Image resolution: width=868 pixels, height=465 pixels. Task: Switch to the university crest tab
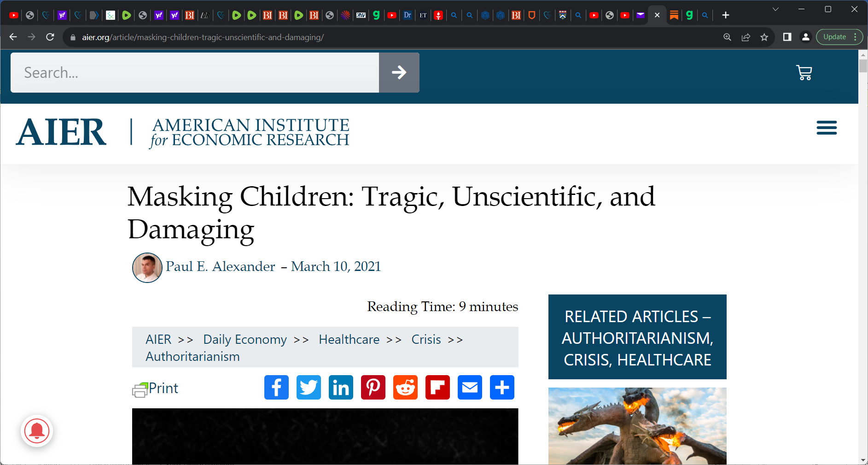pyautogui.click(x=563, y=15)
